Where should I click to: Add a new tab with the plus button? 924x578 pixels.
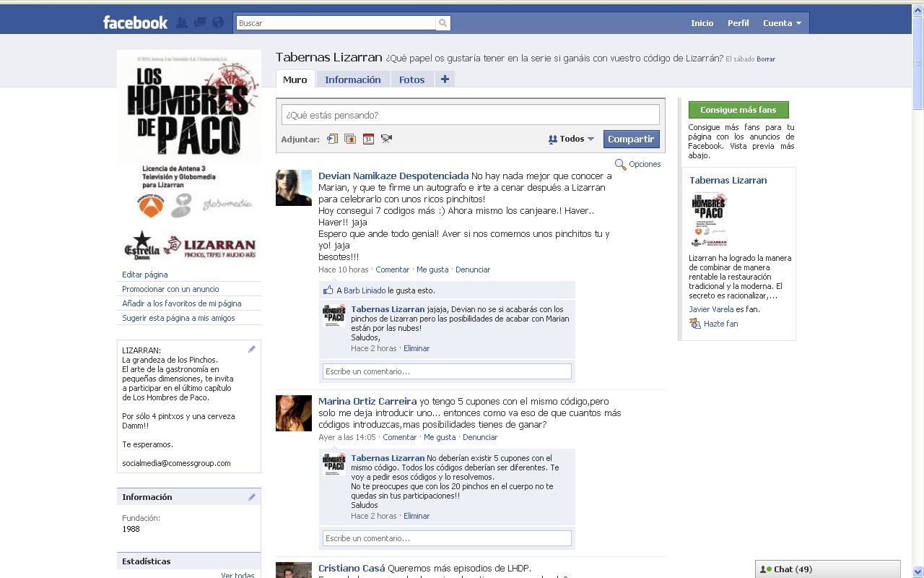tap(445, 79)
